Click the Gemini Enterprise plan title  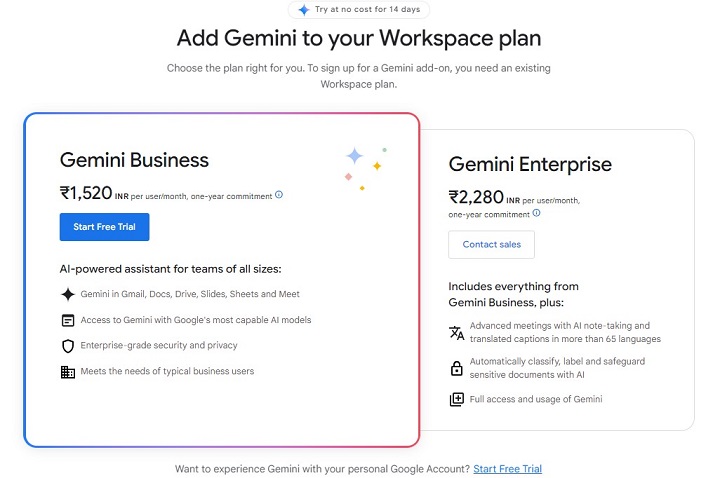click(530, 164)
